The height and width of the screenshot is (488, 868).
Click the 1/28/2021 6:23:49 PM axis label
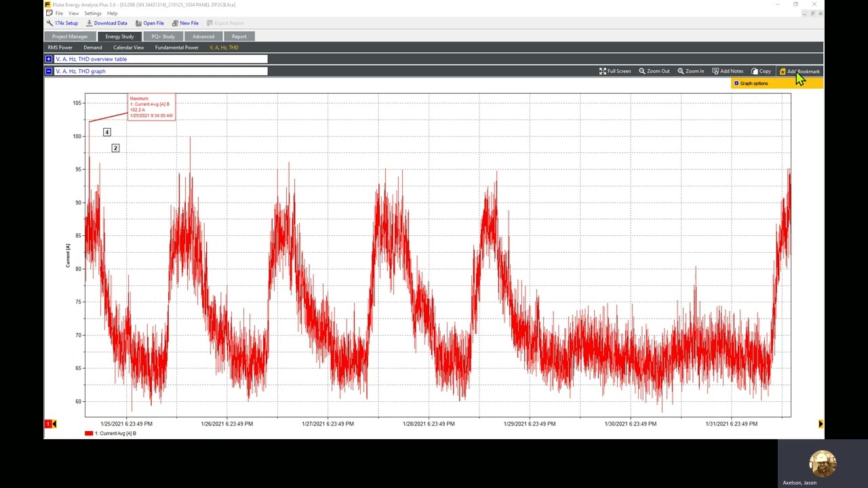(429, 424)
